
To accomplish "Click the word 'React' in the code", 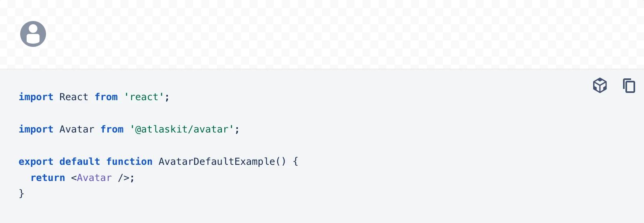I will [74, 97].
